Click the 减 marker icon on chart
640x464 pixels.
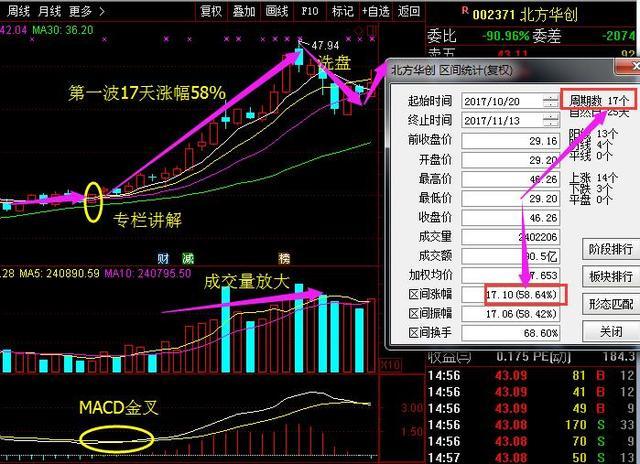tap(188, 258)
